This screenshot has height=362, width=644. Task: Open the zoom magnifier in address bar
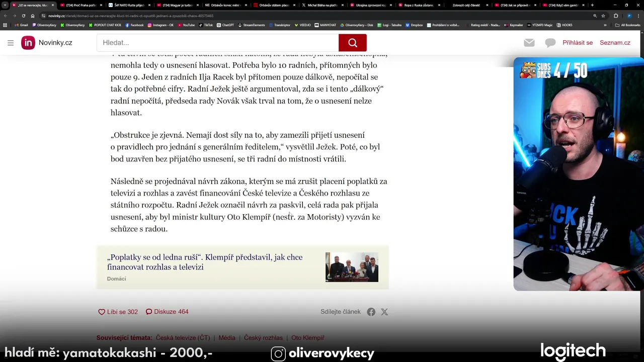click(x=595, y=16)
